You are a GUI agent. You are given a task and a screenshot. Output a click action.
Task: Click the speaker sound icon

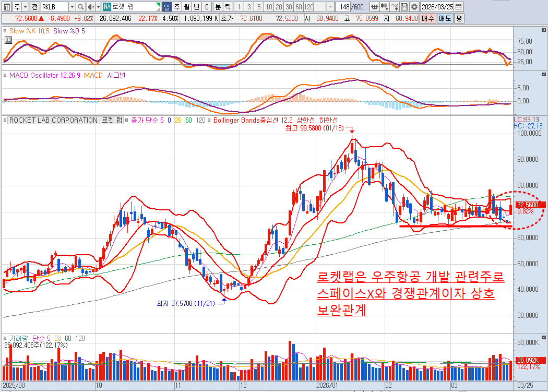[91, 7]
